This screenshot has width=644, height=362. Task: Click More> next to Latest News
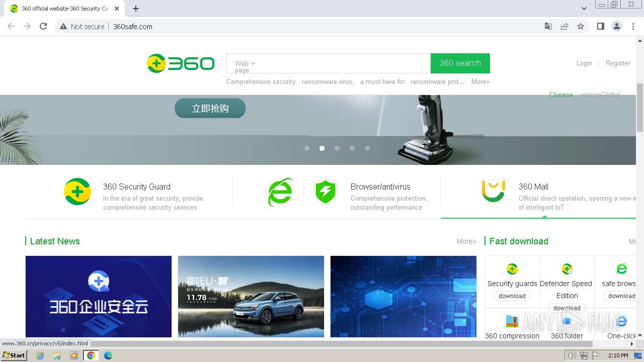click(466, 241)
